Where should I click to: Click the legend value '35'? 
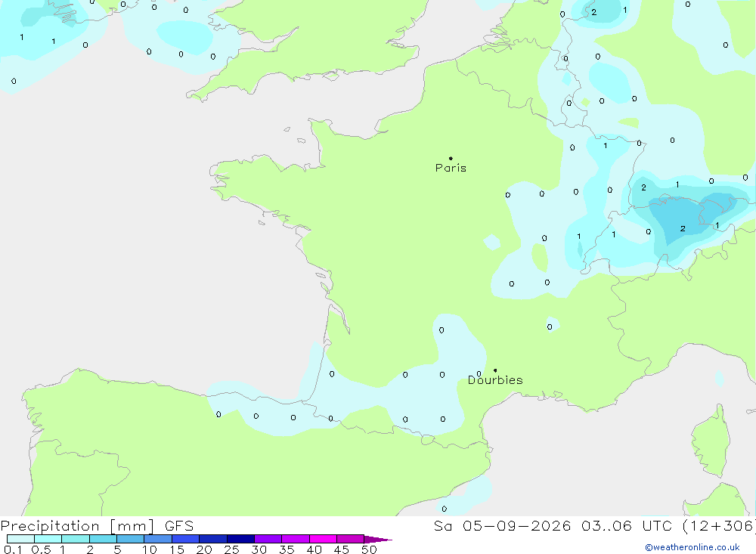pos(287,549)
